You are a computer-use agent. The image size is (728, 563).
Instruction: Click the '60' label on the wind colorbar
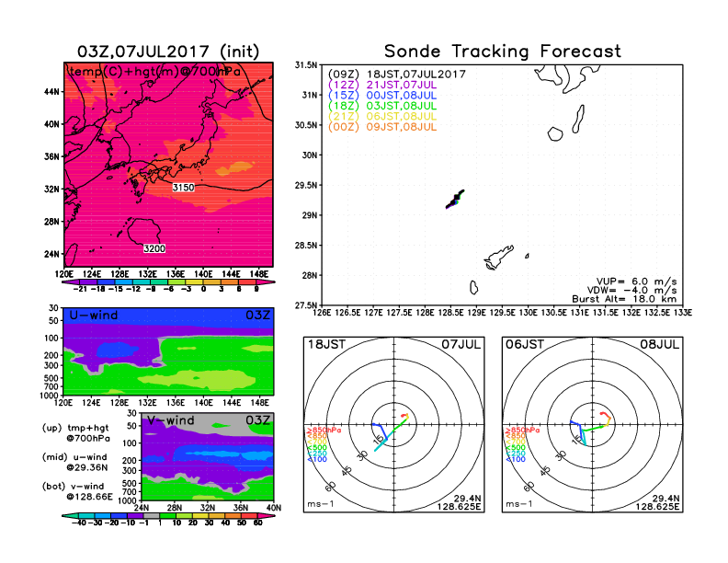258,523
